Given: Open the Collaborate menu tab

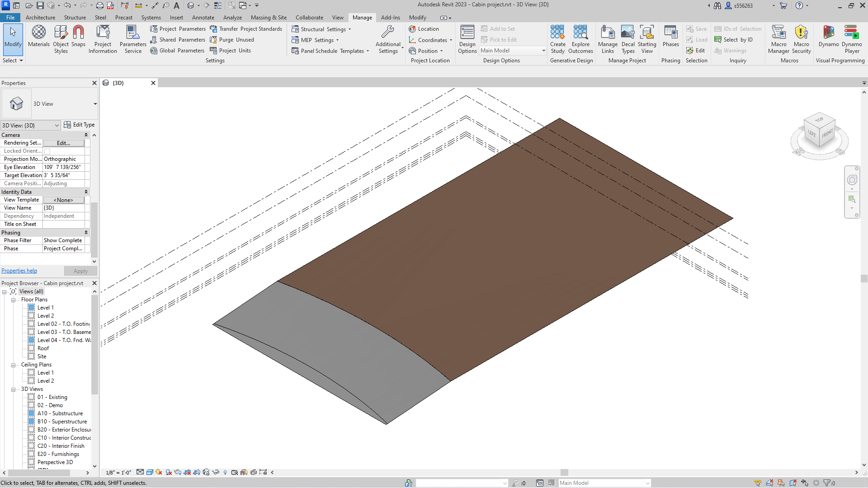Looking at the screenshot, I should 309,18.
